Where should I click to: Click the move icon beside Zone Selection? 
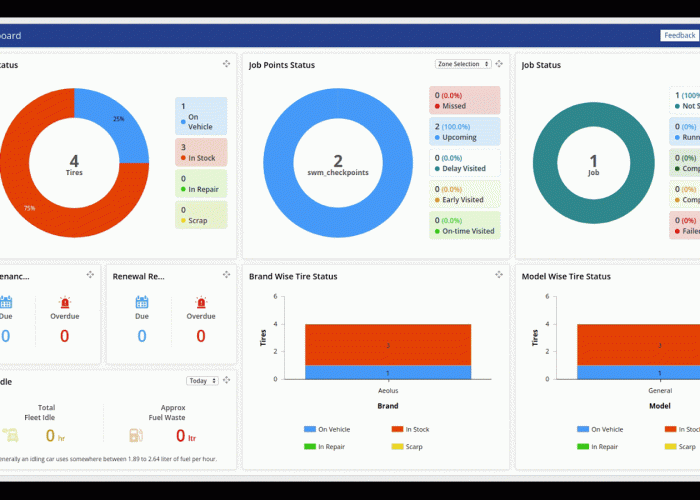coord(500,64)
